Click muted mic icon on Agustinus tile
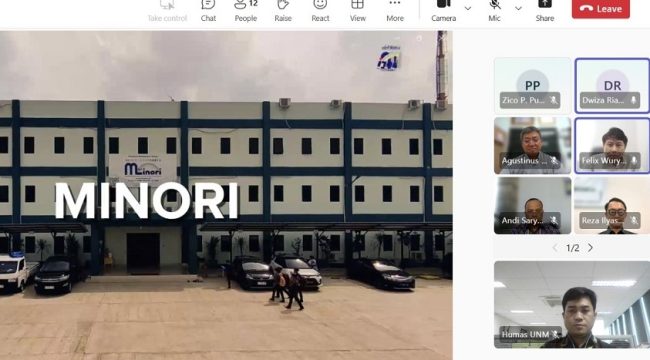This screenshot has width=650, height=360. (553, 161)
